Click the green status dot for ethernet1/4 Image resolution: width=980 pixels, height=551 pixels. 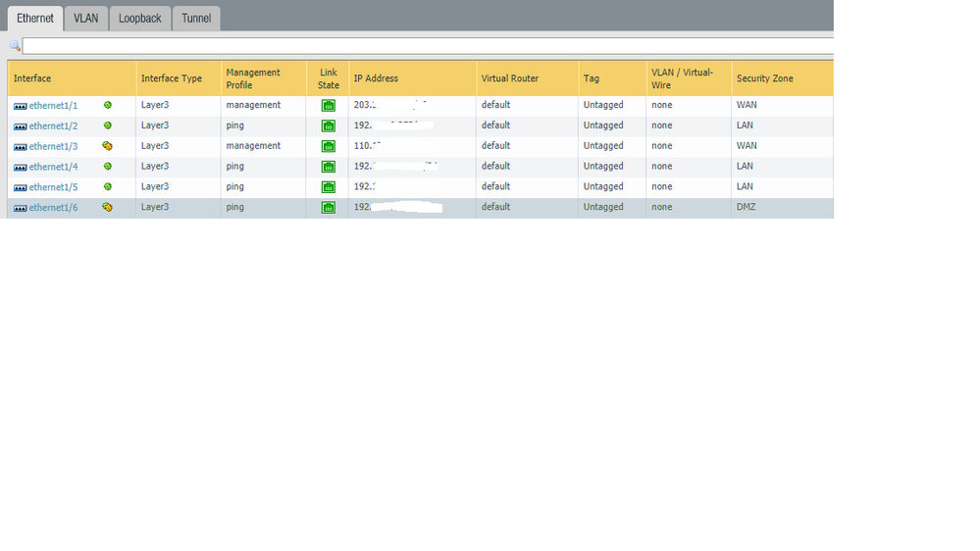click(x=108, y=166)
